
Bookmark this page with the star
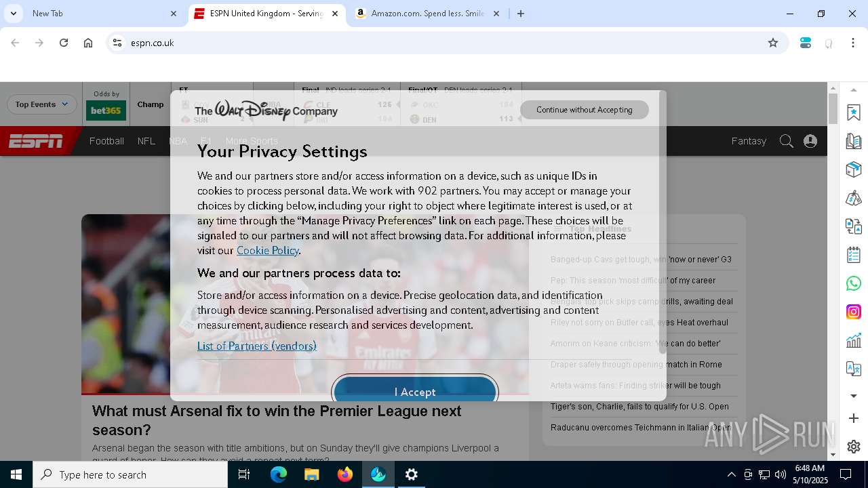[x=773, y=43]
